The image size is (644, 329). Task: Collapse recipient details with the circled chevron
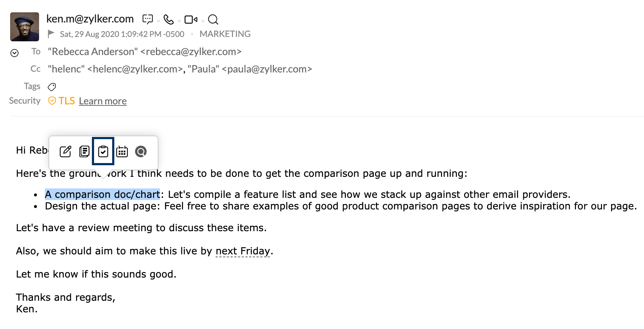(x=14, y=53)
